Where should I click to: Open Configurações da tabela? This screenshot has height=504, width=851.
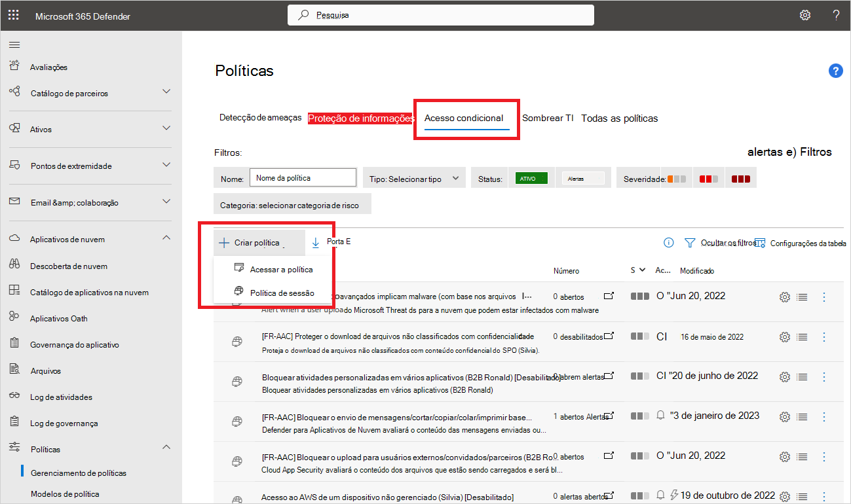pyautogui.click(x=801, y=243)
